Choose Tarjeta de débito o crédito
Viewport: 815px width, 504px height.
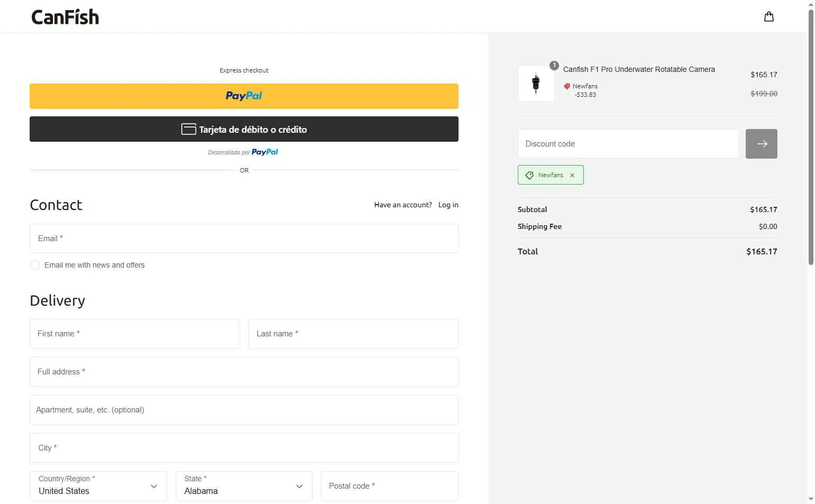(244, 129)
